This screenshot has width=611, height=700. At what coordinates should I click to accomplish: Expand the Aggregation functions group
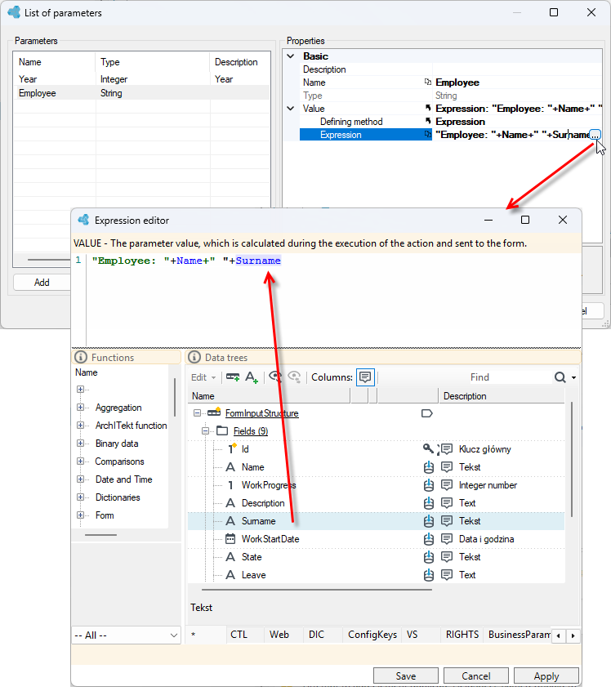click(x=80, y=407)
